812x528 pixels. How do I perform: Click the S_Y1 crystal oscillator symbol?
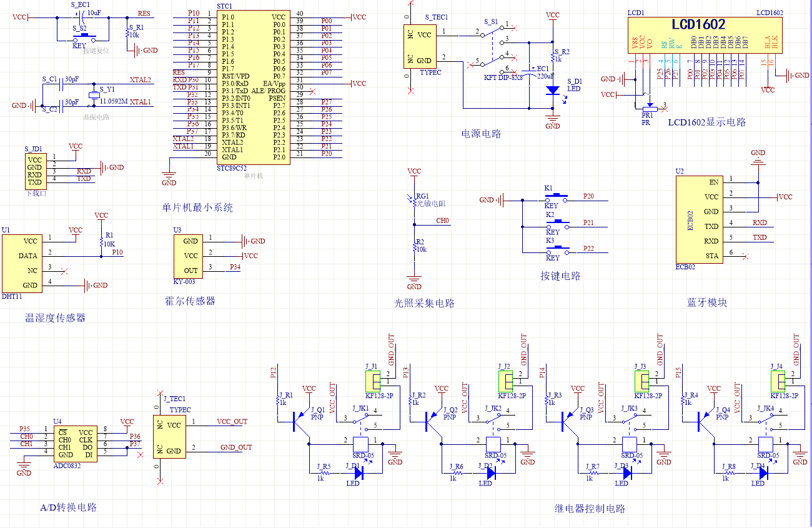pyautogui.click(x=94, y=95)
